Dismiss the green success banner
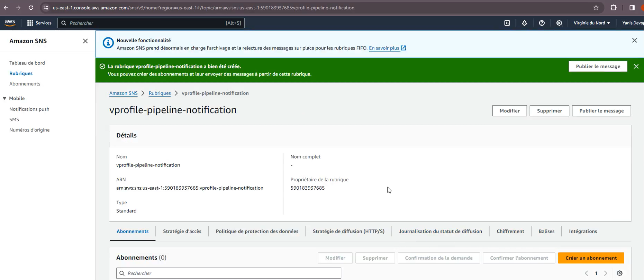The width and height of the screenshot is (644, 280). pyautogui.click(x=636, y=66)
